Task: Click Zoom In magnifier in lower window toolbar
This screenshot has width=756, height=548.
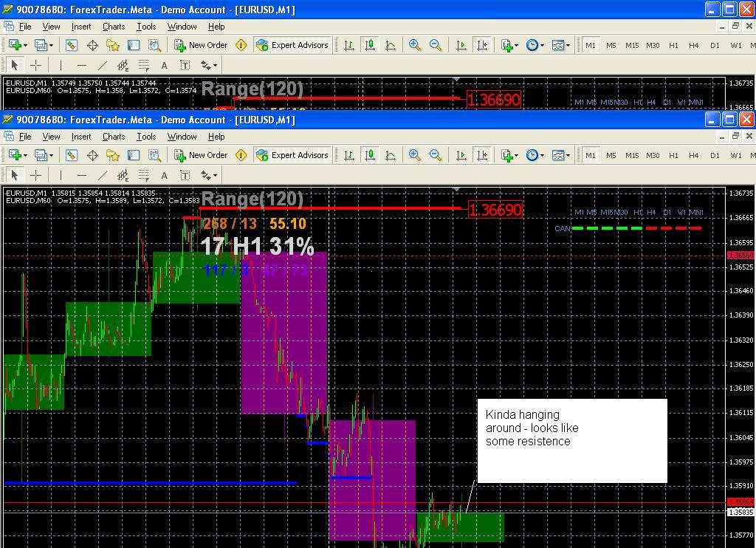Action: (x=415, y=155)
